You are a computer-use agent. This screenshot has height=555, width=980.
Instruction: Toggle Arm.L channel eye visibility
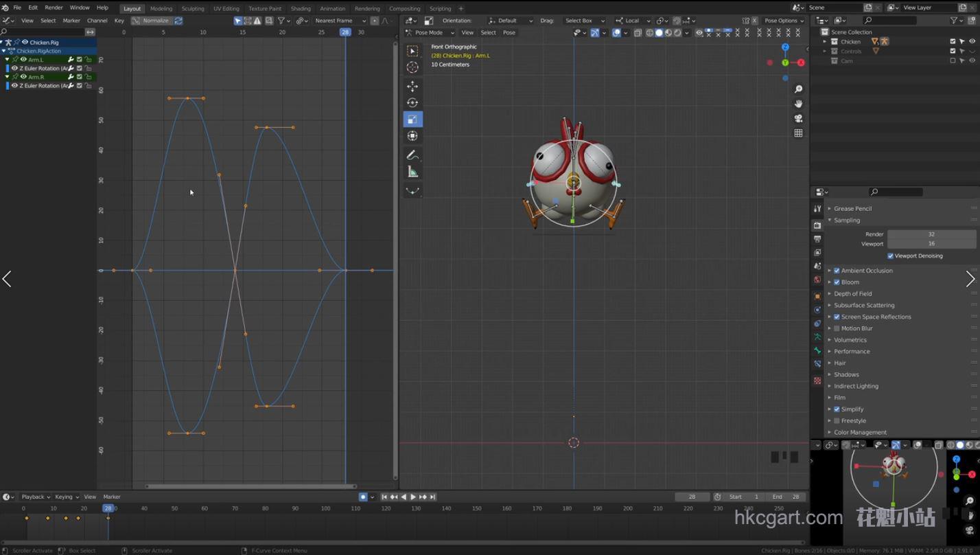point(23,60)
